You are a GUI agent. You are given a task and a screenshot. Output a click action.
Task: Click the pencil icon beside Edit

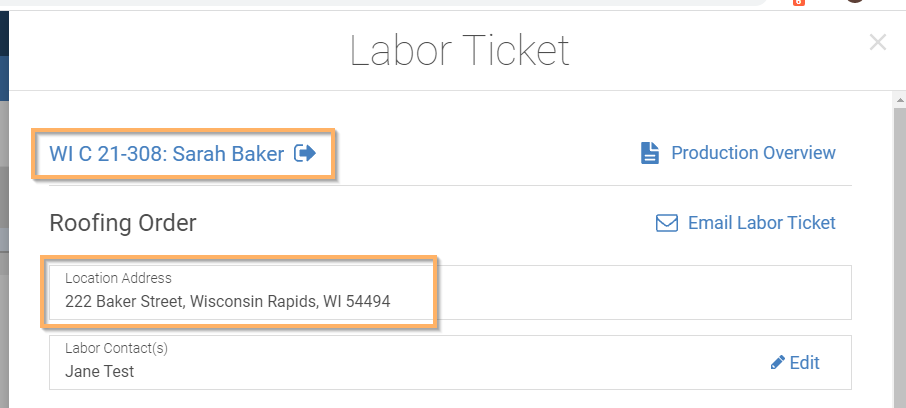click(778, 362)
